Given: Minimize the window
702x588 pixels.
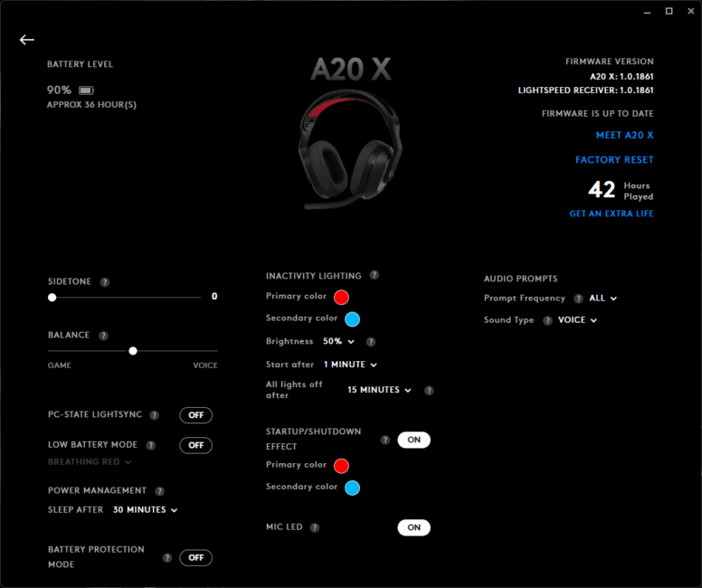Looking at the screenshot, I should click(647, 12).
